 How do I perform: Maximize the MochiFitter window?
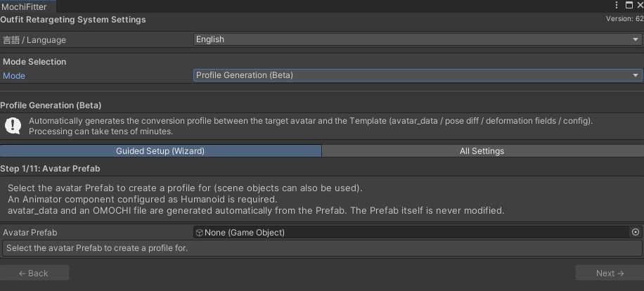tap(629, 6)
